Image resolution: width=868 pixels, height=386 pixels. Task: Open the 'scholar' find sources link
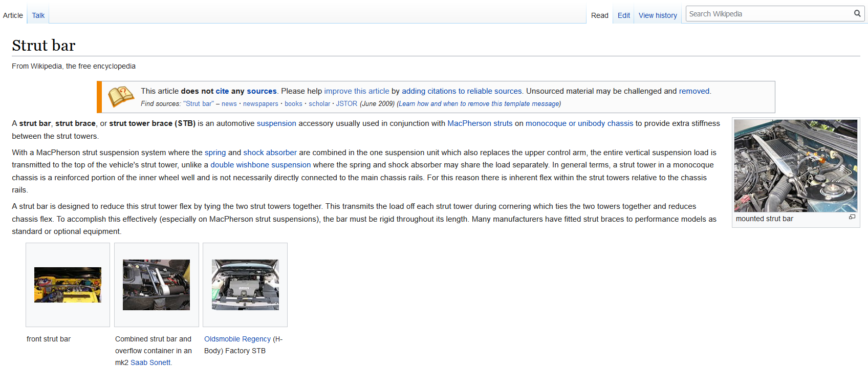point(319,104)
